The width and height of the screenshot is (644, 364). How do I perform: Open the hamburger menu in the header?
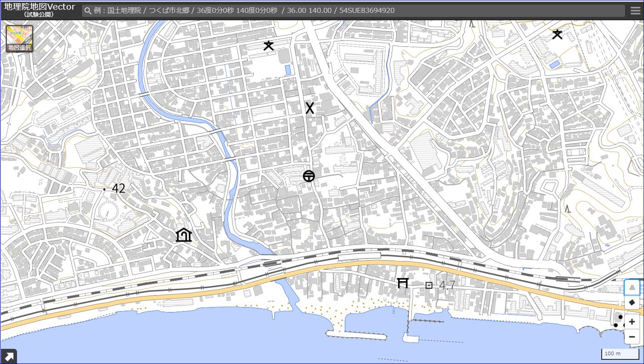click(635, 11)
